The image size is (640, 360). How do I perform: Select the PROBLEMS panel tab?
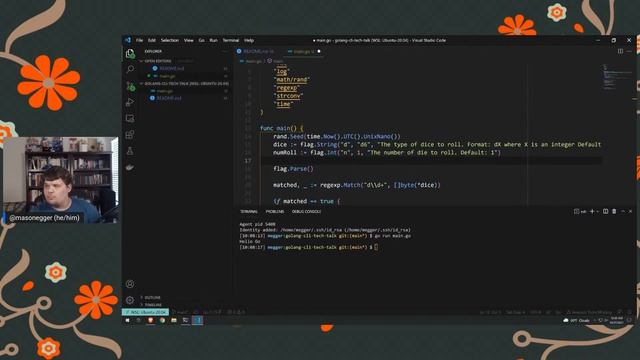tap(275, 211)
